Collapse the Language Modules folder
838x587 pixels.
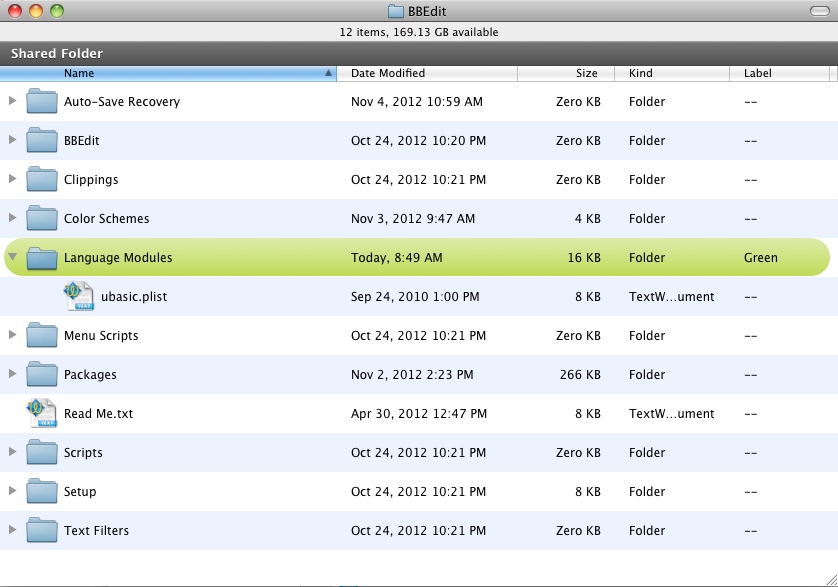click(x=13, y=257)
